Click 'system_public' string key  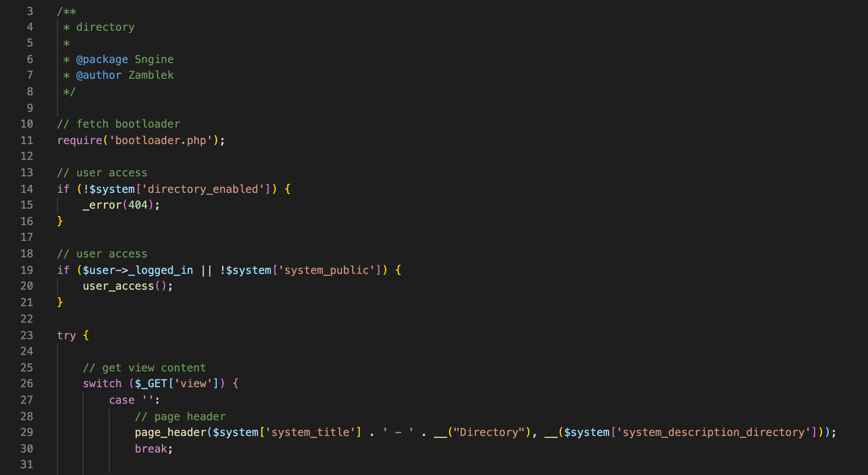(x=326, y=270)
